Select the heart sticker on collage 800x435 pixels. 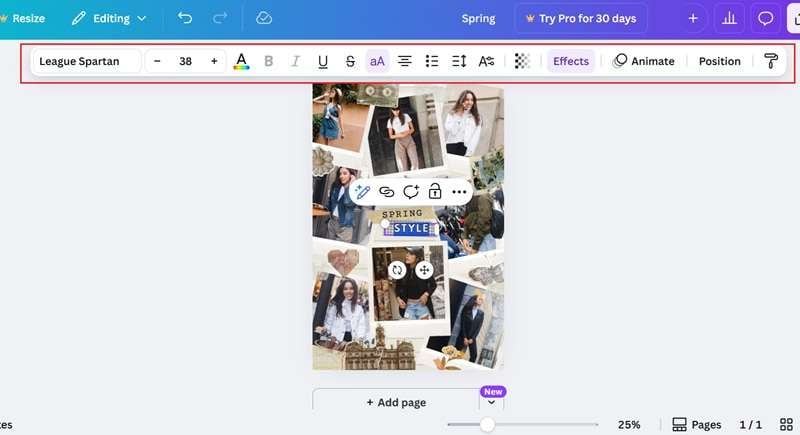(x=343, y=262)
